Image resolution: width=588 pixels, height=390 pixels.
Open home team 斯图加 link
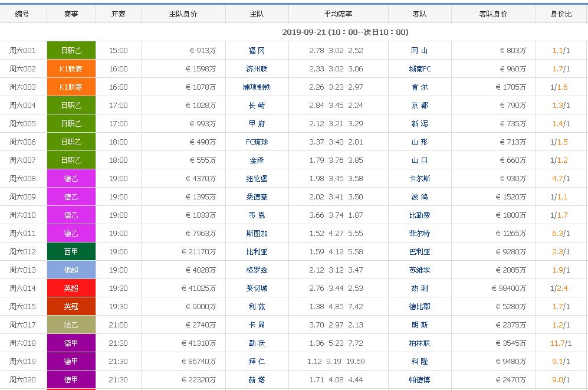point(257,234)
